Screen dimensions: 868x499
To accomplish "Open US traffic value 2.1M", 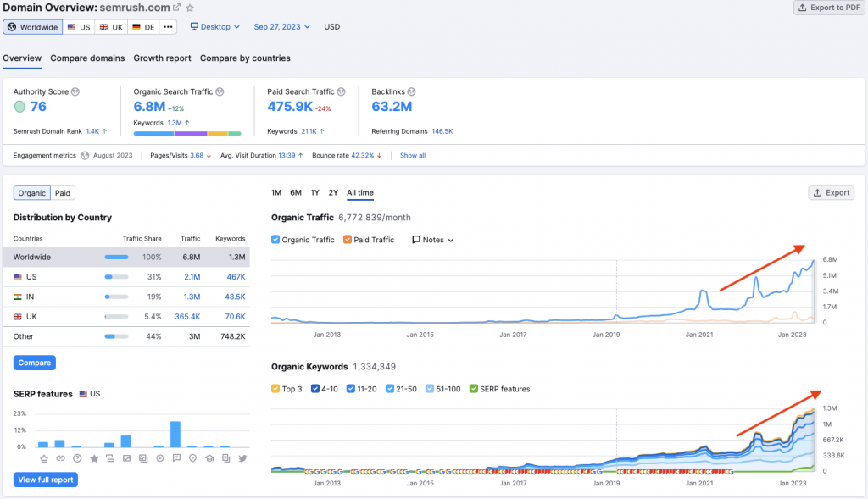I will (x=192, y=277).
